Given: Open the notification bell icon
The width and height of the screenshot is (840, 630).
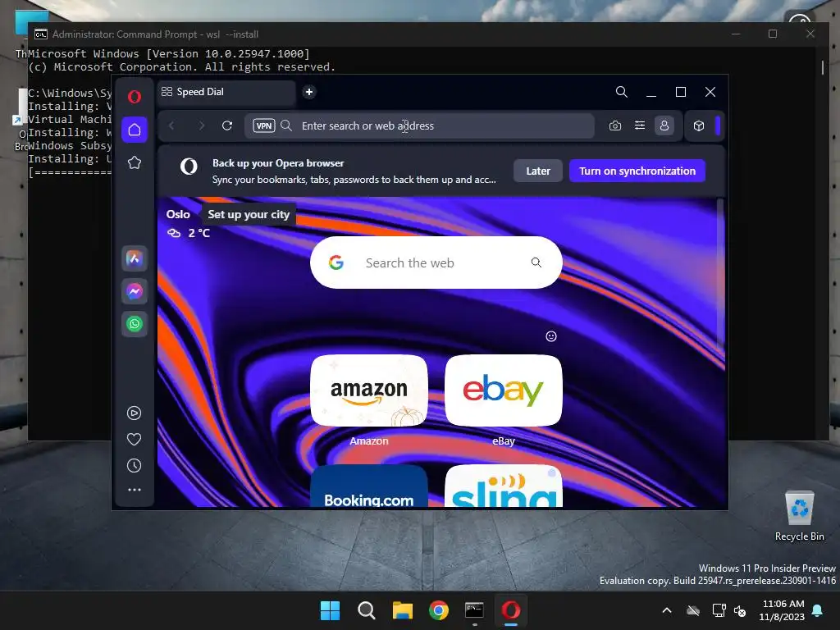Looking at the screenshot, I should click(x=818, y=610).
